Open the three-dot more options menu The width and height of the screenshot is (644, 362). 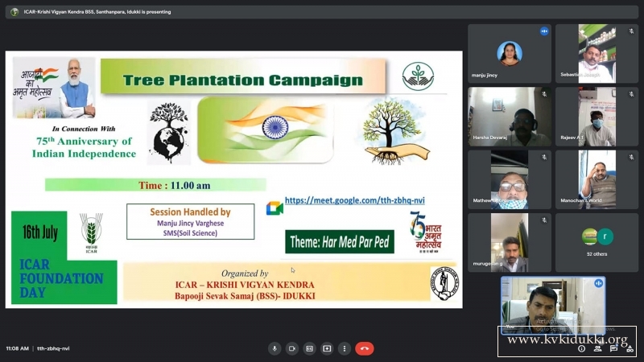(345, 348)
